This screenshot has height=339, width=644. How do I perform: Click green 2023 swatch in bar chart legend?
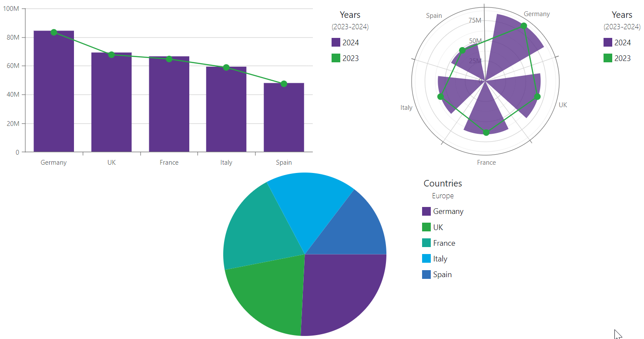[x=336, y=58]
